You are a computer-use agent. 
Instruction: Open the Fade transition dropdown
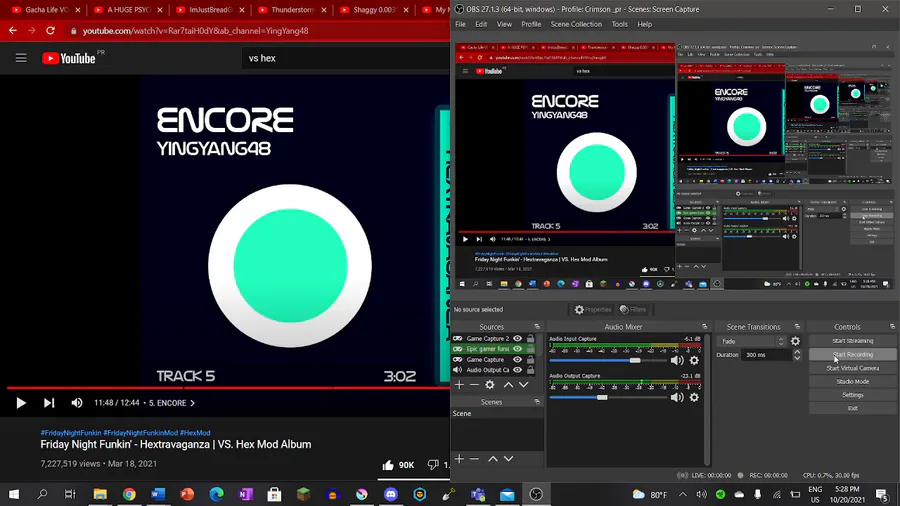click(x=751, y=341)
